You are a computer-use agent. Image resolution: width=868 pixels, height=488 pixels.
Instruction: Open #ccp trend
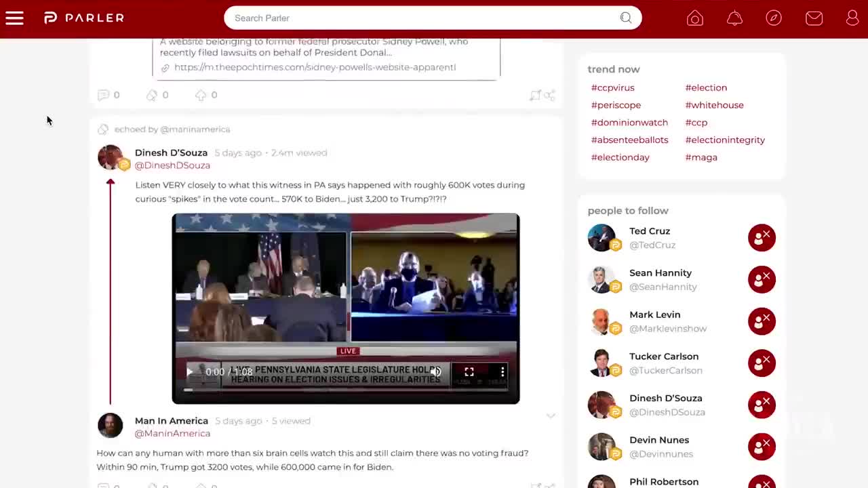tap(696, 123)
